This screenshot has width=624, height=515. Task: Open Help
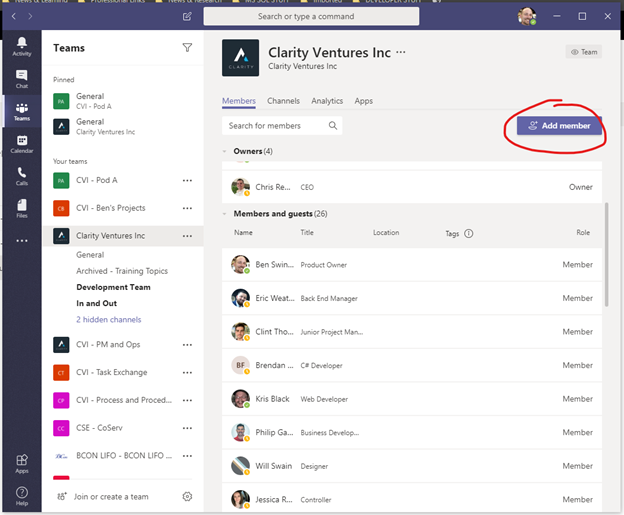(21, 495)
